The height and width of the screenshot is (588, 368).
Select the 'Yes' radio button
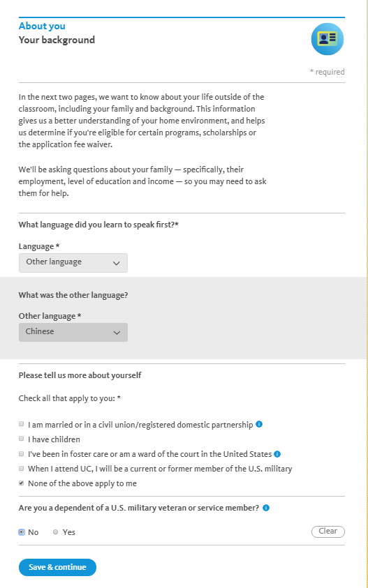pyautogui.click(x=56, y=532)
